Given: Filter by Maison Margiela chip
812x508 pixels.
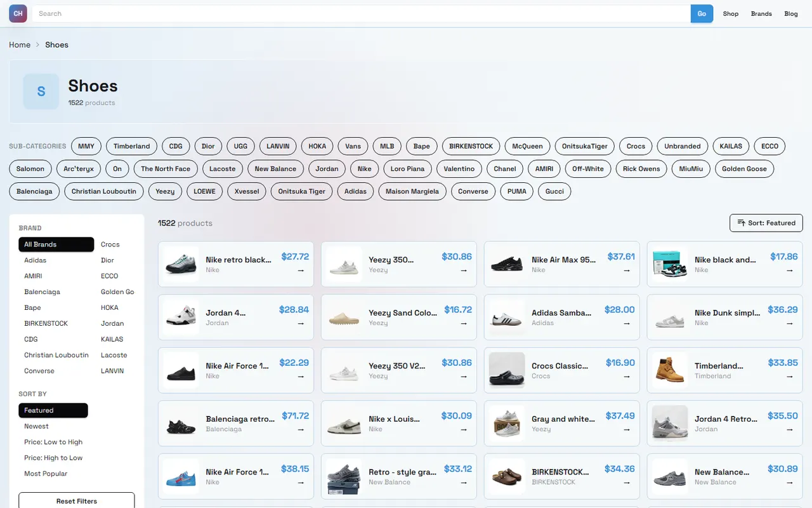Looking at the screenshot, I should coord(412,191).
